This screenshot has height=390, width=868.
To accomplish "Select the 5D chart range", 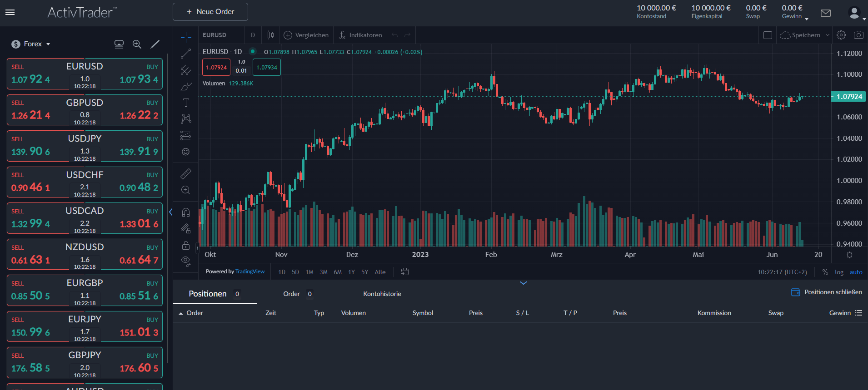I will point(295,272).
